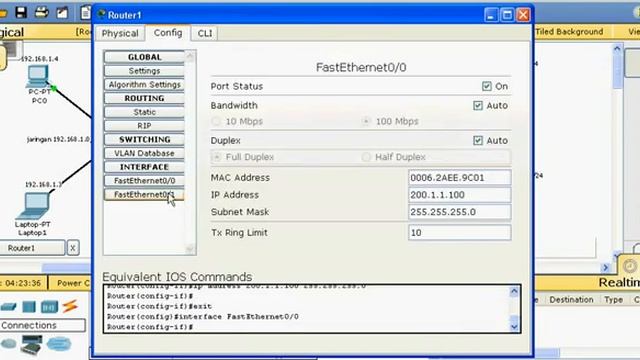
Task: Click workspace vertical scroll-up arrow
Action: (617, 49)
